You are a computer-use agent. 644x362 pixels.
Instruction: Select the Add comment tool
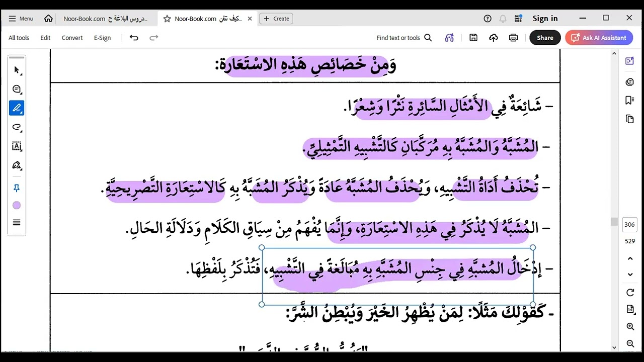pyautogui.click(x=17, y=89)
